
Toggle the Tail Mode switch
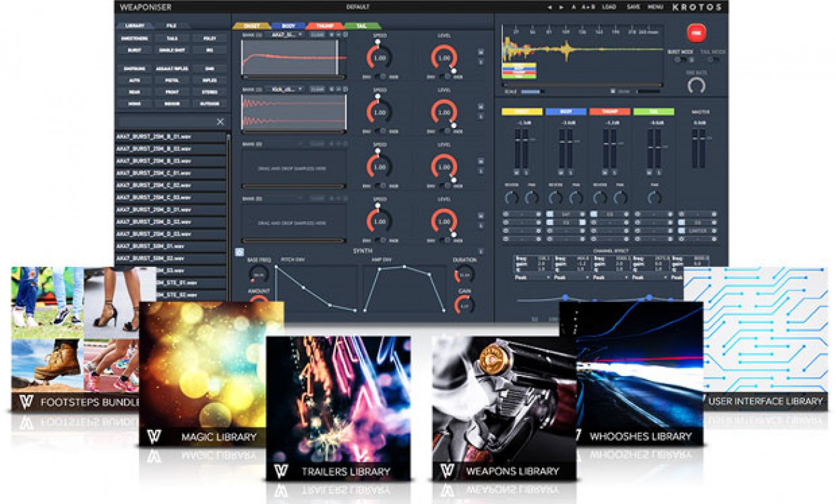(713, 60)
